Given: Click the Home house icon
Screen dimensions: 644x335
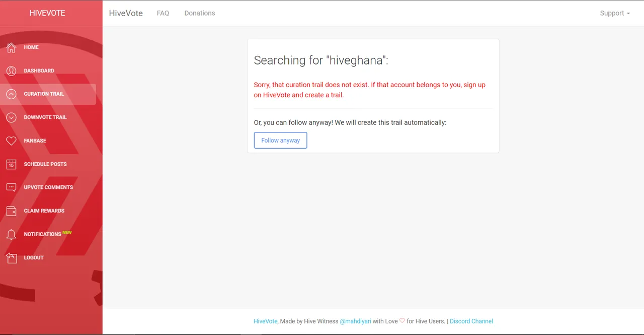Looking at the screenshot, I should click(11, 47).
